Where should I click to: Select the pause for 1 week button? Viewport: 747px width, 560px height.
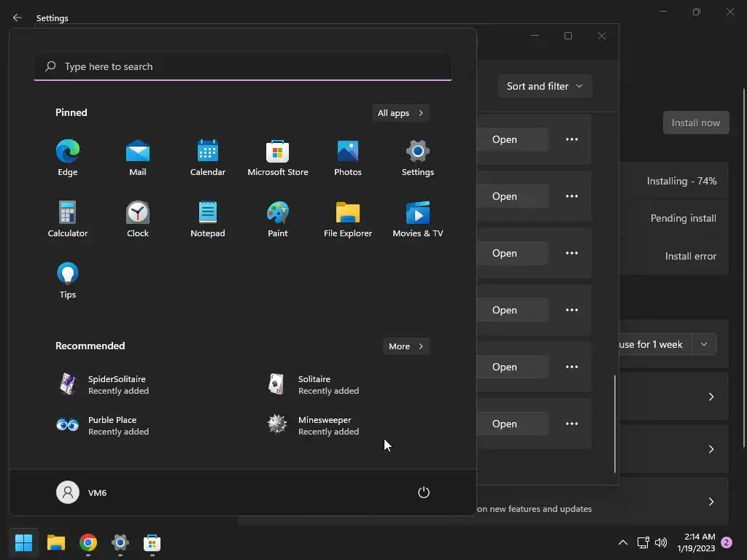[x=654, y=344]
